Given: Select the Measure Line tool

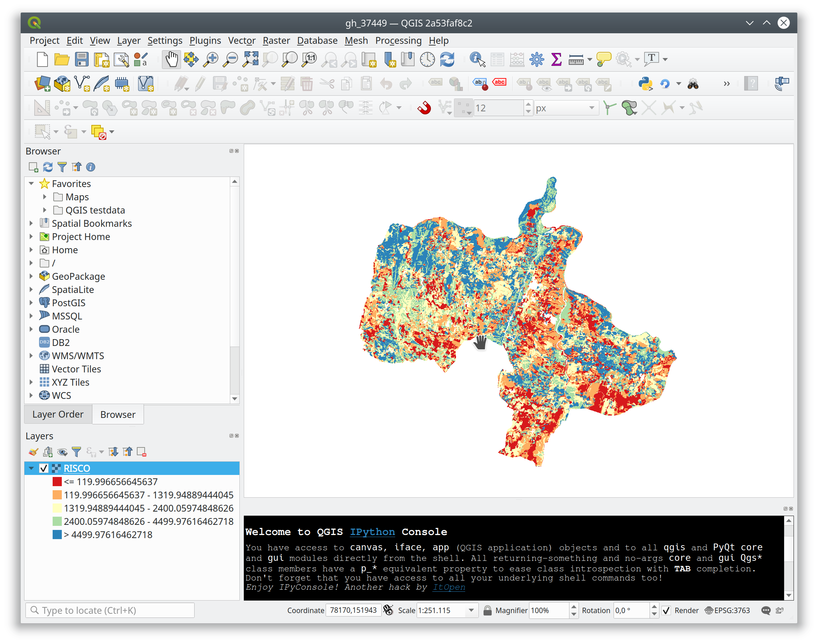Looking at the screenshot, I should [577, 59].
